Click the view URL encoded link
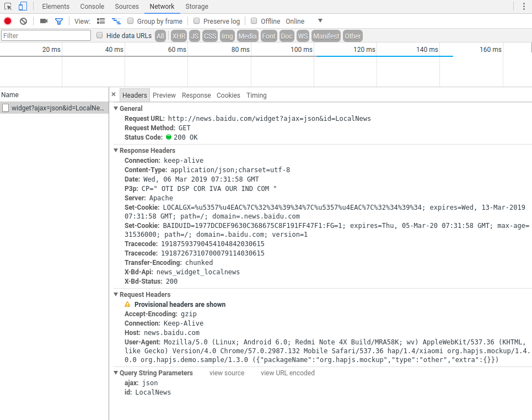This screenshot has height=420, width=532. [287, 373]
